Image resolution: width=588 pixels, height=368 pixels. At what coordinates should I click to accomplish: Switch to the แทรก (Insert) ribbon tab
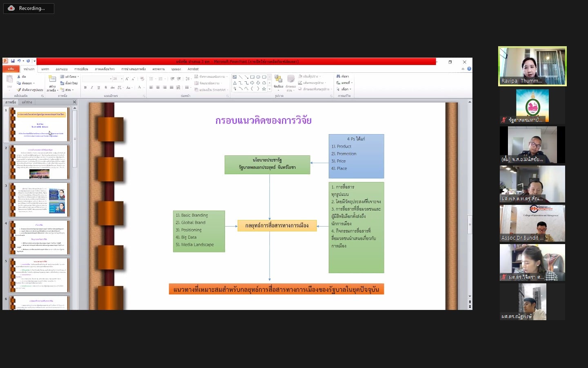pyautogui.click(x=45, y=69)
